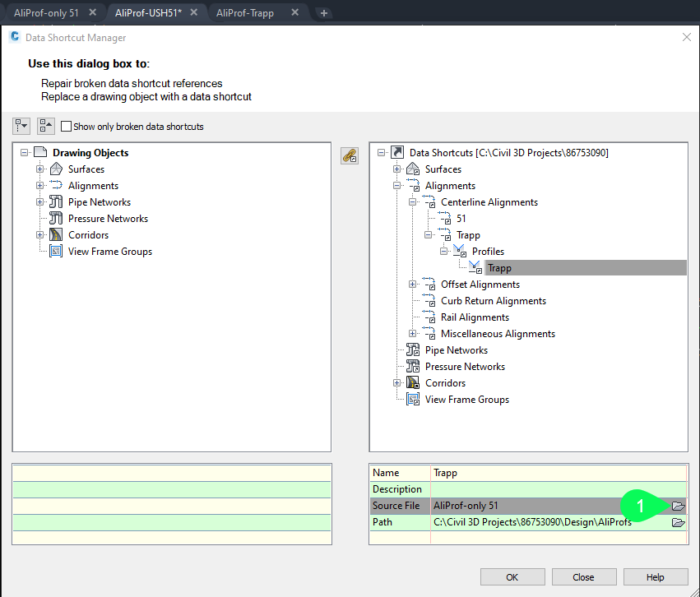Expand Miscellaneous Alignments node
The image size is (700, 597).
[x=413, y=334]
